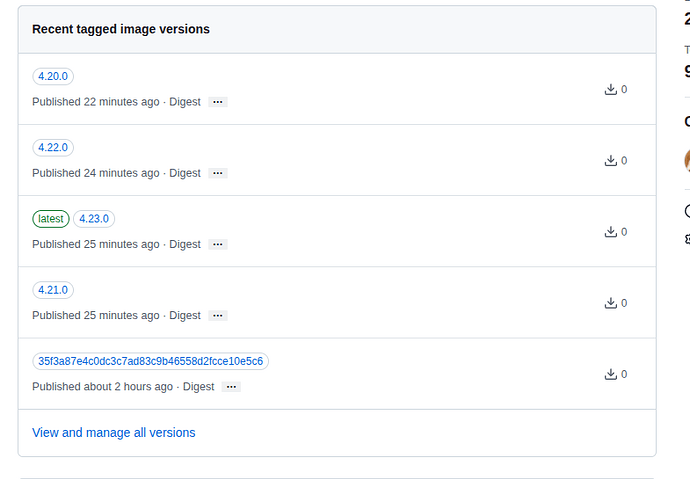Viewport: 690px width, 479px height.
Task: Expand the Digest ellipsis for version 4.21.0
Action: tap(218, 316)
